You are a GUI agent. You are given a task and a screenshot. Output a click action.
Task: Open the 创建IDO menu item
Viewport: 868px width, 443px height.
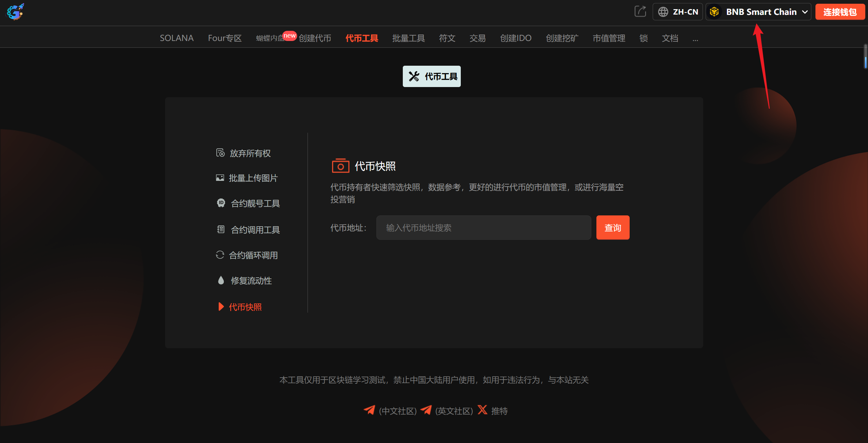pyautogui.click(x=515, y=38)
